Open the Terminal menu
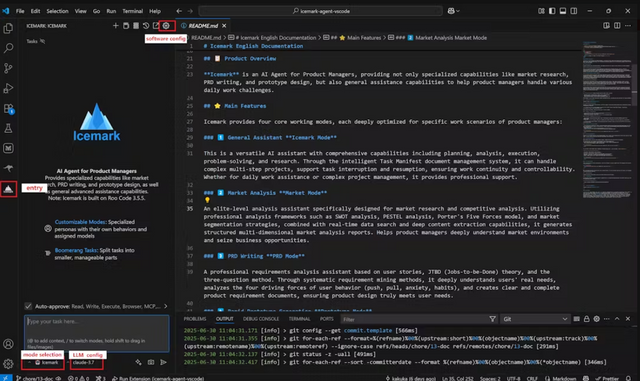640x381 pixels. tap(133, 11)
